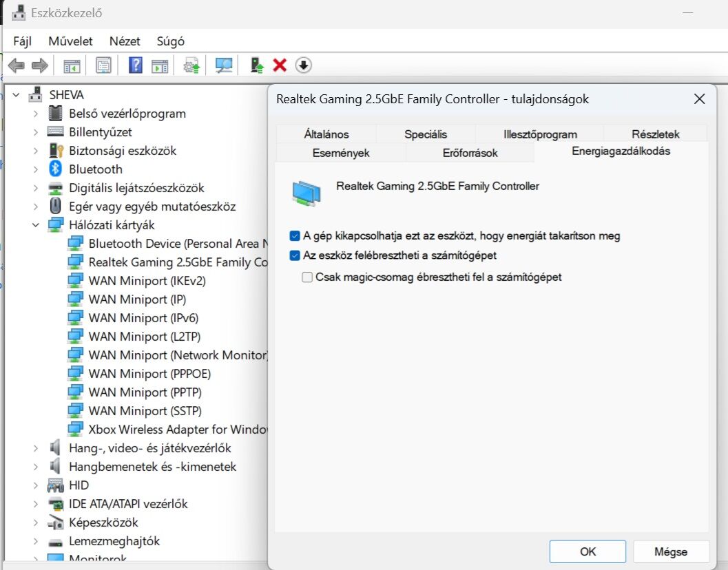Screen dimensions: 728x570
Task: Open the Művelet menu
Action: tap(70, 41)
